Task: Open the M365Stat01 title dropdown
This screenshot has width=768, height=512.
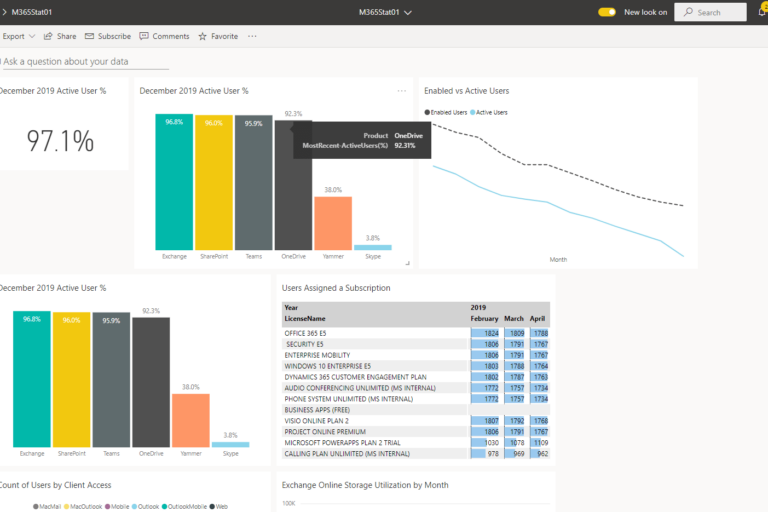Action: click(x=385, y=12)
